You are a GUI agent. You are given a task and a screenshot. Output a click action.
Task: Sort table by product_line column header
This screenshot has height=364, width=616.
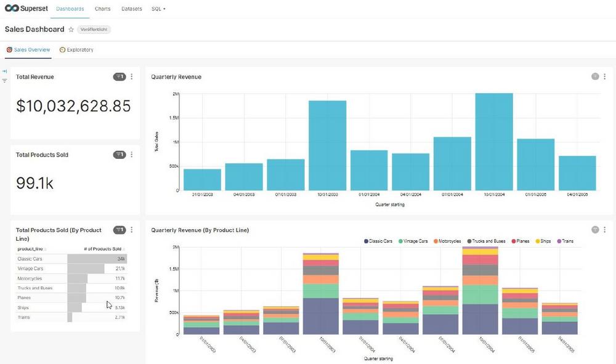coord(28,249)
